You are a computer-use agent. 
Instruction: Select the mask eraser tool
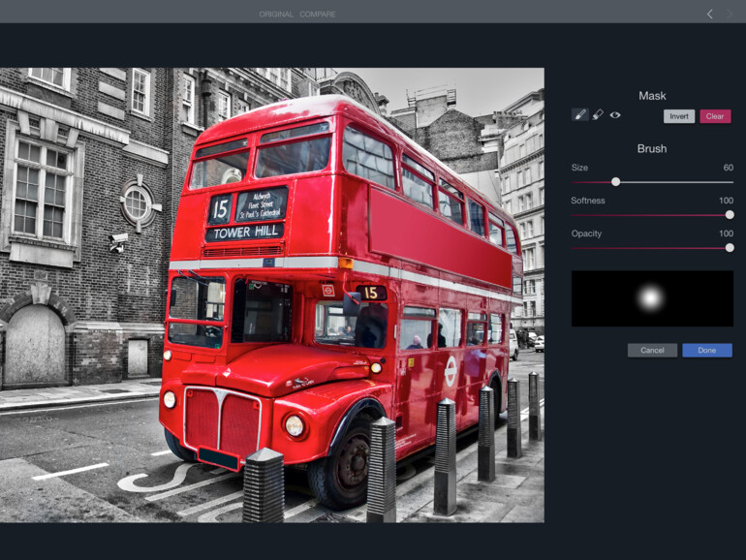(598, 114)
